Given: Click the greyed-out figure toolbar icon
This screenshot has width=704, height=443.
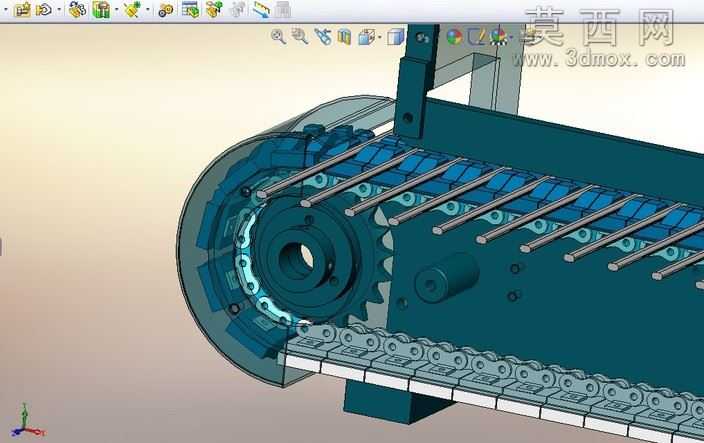Looking at the screenshot, I should [238, 9].
